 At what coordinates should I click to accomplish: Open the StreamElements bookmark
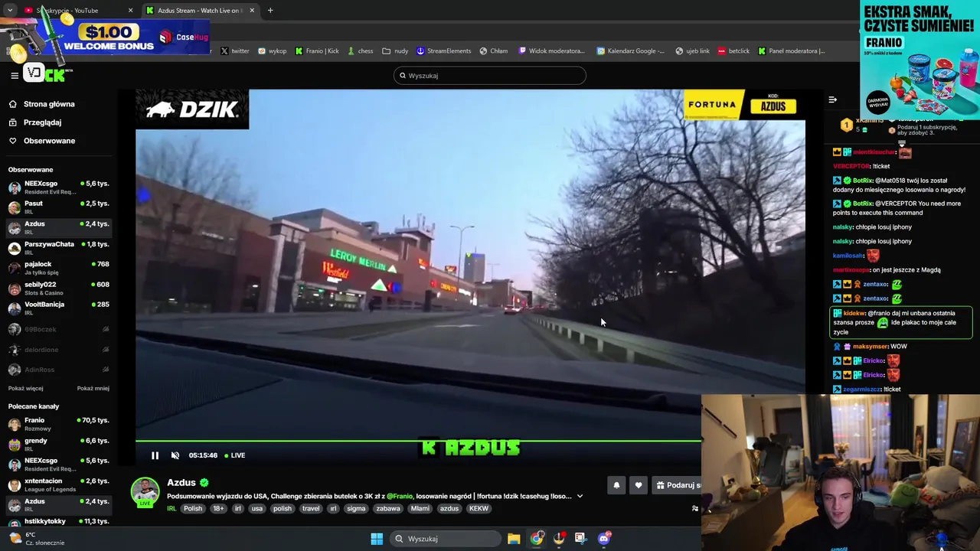click(444, 51)
